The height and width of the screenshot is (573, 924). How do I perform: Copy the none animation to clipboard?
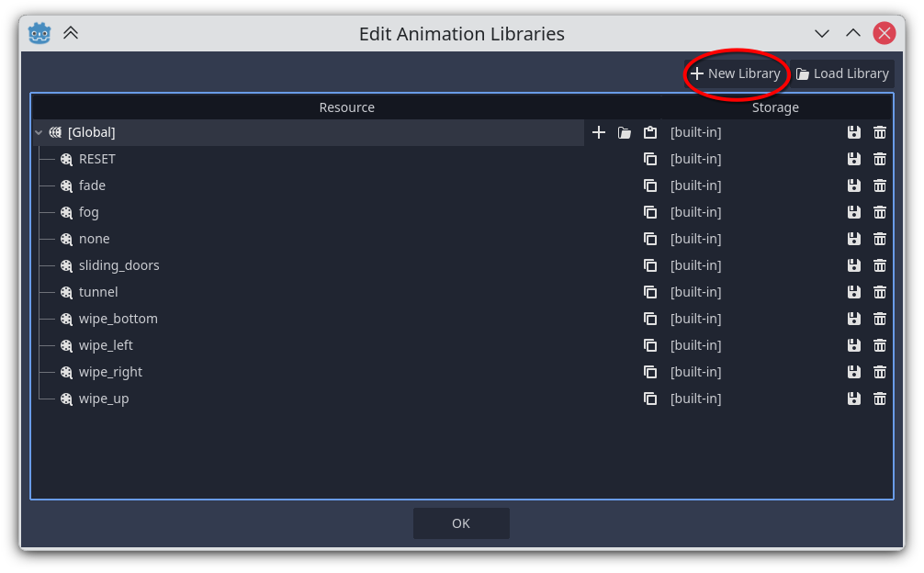(650, 238)
